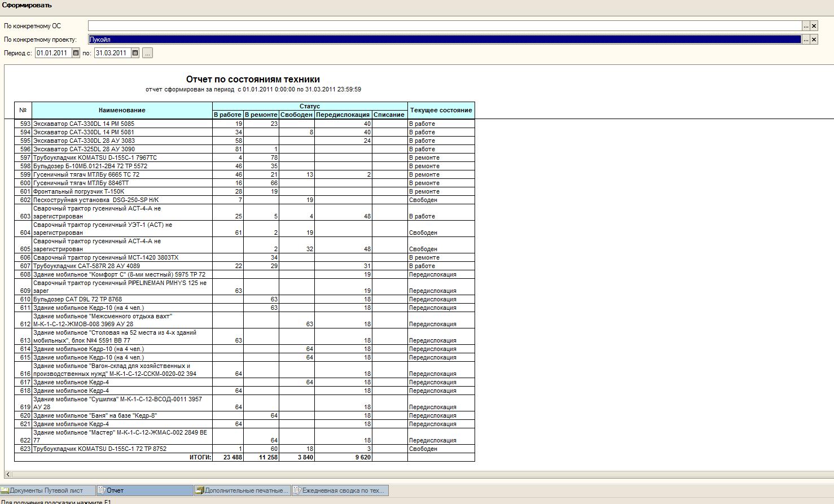Edit the end date 31.03.2011
The height and width of the screenshot is (504, 834).
112,53
